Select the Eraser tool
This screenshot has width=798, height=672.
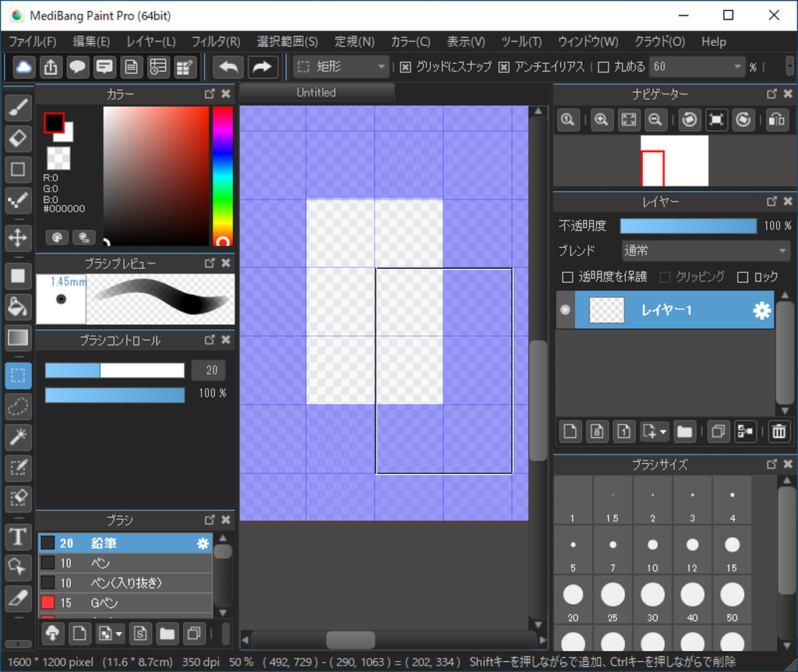18,139
